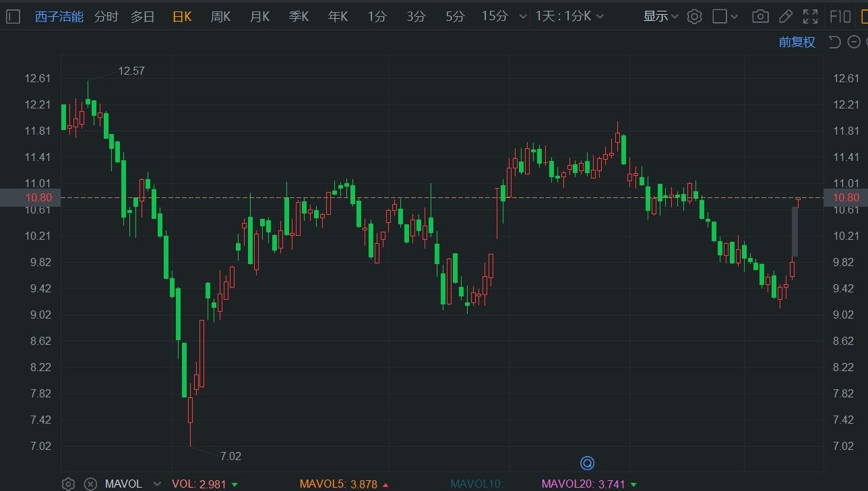Open MAVOL indicator settings gear
868x491 pixels.
point(68,484)
